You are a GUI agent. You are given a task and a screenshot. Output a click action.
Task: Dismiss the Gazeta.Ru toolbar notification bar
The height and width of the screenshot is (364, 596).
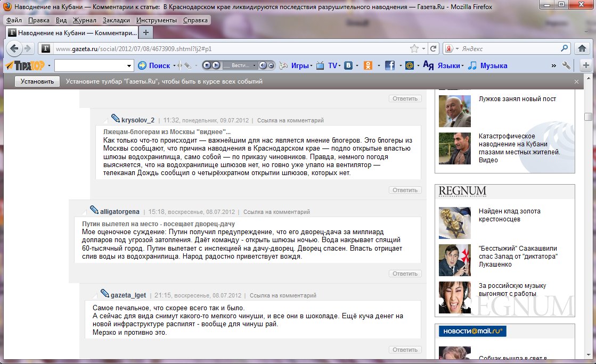tap(576, 81)
